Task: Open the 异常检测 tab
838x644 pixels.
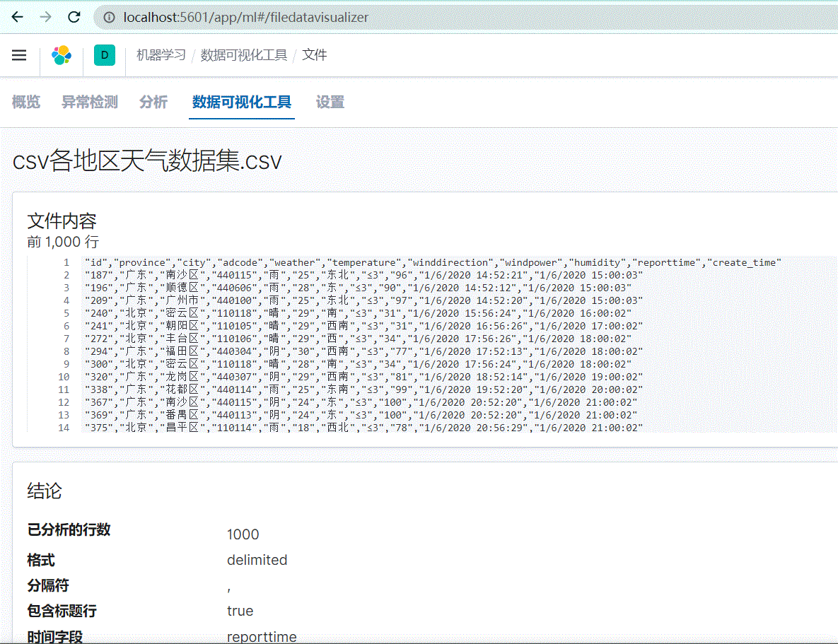Action: click(90, 102)
